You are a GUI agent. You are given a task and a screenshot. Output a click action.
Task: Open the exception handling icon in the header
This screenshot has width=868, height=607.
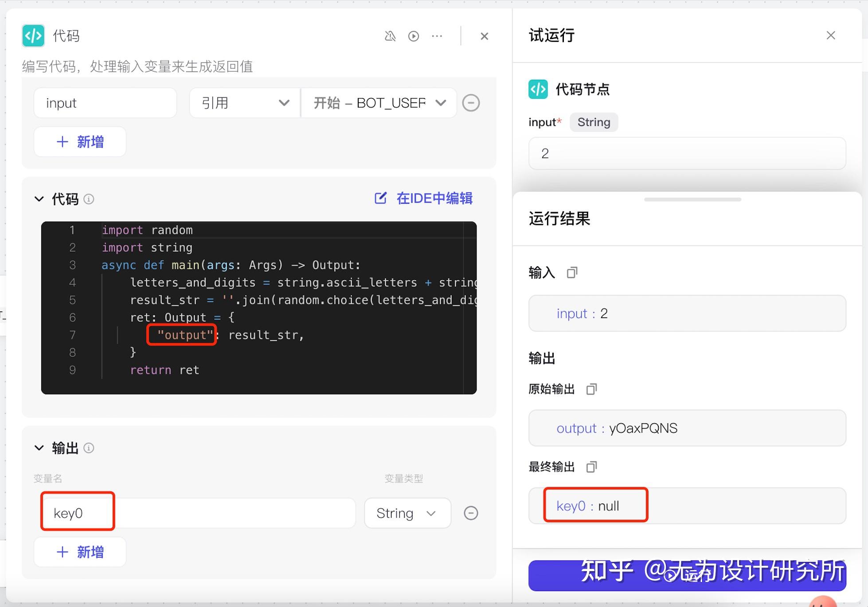pyautogui.click(x=391, y=36)
